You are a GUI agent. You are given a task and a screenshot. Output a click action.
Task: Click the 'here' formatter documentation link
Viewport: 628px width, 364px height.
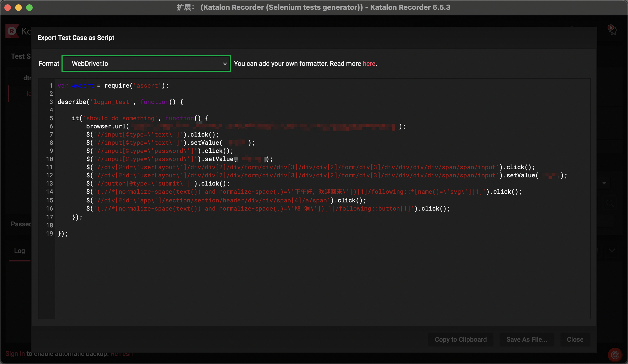pos(369,63)
